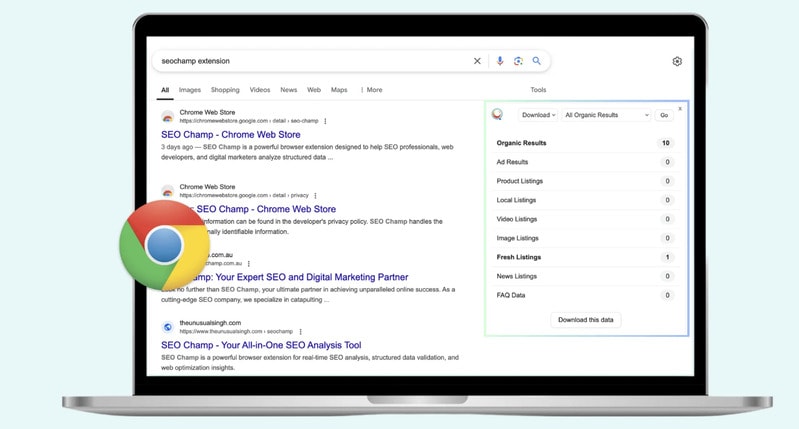This screenshot has width=799, height=429.
Task: Open the Download dropdown in panel
Action: (x=538, y=115)
